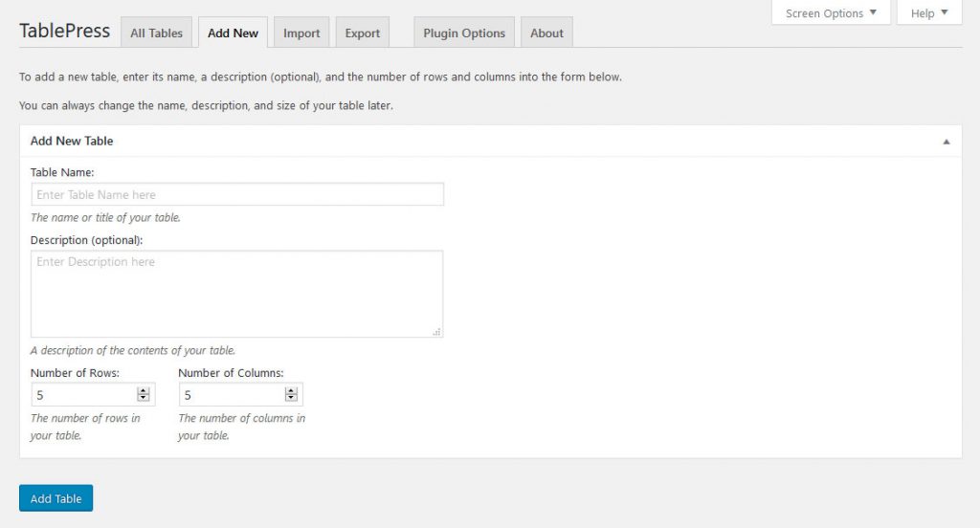Image resolution: width=980 pixels, height=528 pixels.
Task: Click the Number of Rows field
Action: point(83,394)
